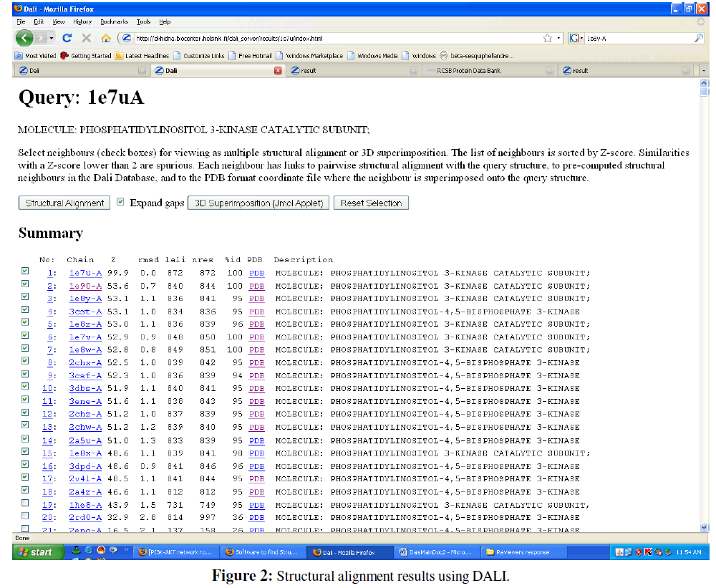The width and height of the screenshot is (716, 588).
Task: Click the search magnifier icon in search box
Action: pyautogui.click(x=698, y=38)
